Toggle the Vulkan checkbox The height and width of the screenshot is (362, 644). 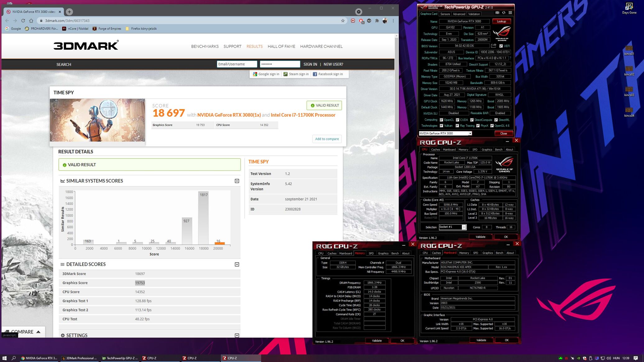click(x=441, y=126)
